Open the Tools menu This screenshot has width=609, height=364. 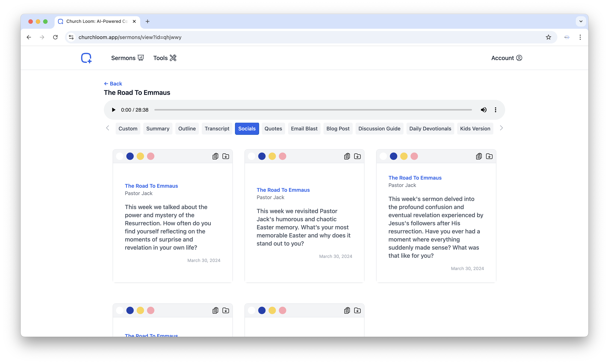point(165,58)
